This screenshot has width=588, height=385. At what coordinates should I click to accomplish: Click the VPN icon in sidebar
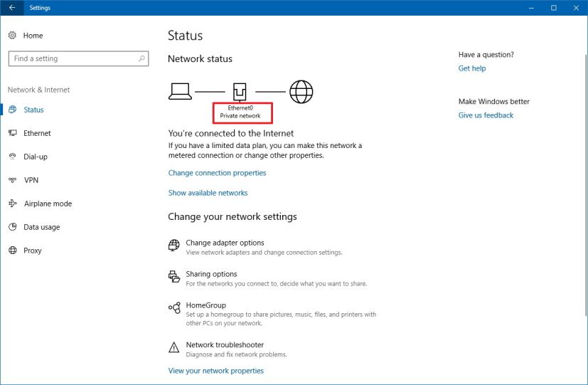[x=12, y=180]
